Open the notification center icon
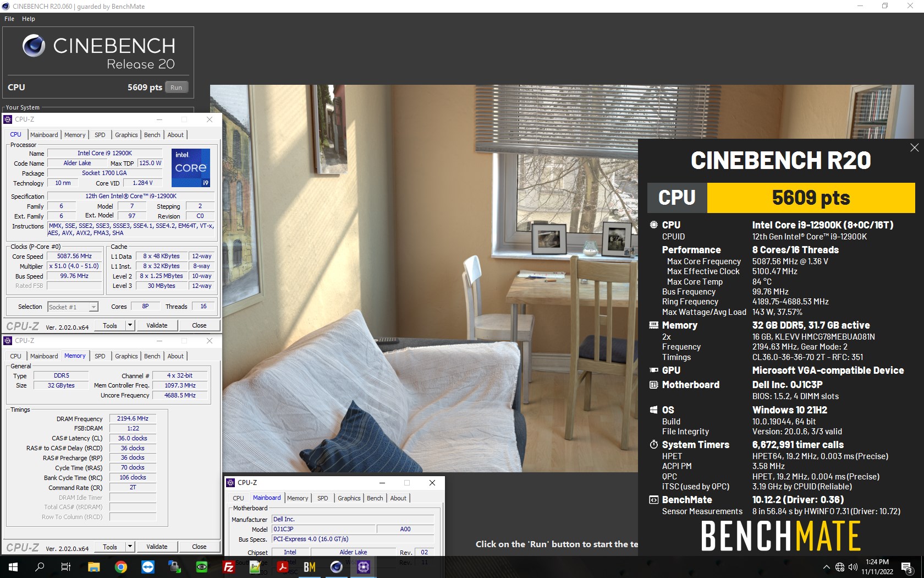This screenshot has height=578, width=924. coord(907,567)
